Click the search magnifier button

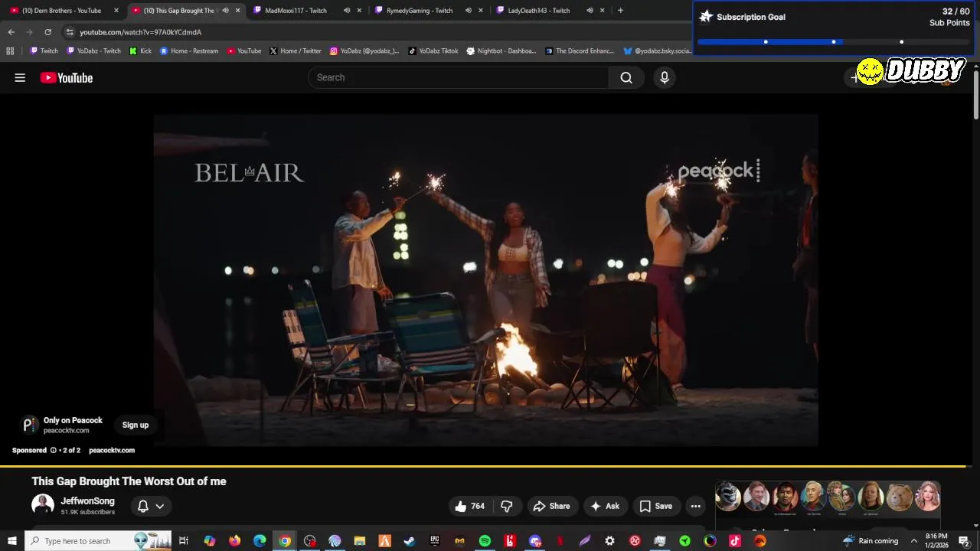[626, 77]
